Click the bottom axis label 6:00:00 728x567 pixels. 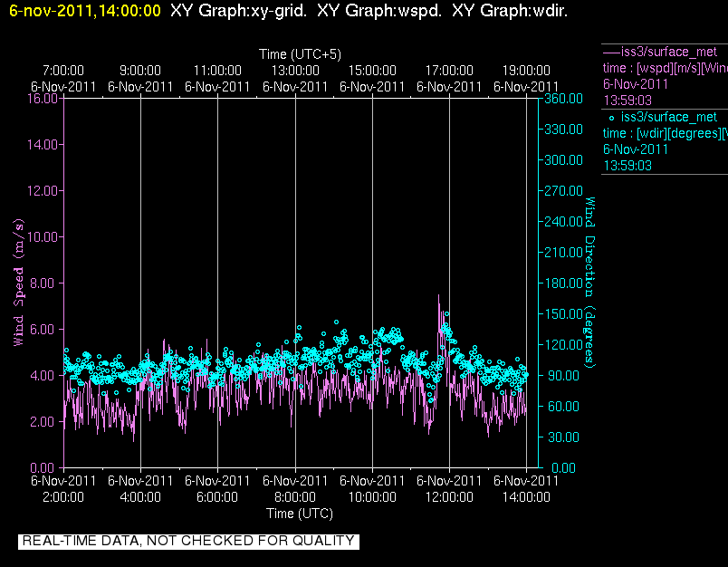click(217, 497)
